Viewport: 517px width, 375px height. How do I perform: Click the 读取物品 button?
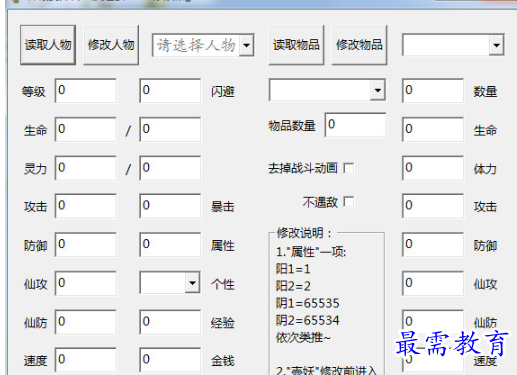(296, 45)
